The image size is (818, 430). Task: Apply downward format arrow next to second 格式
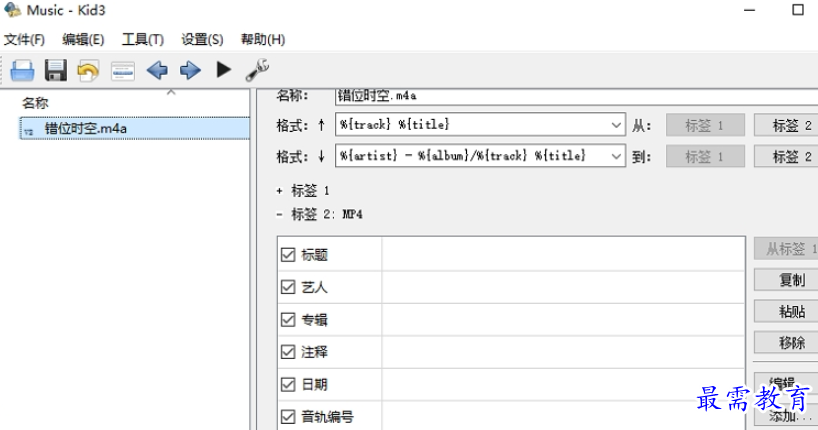point(321,156)
